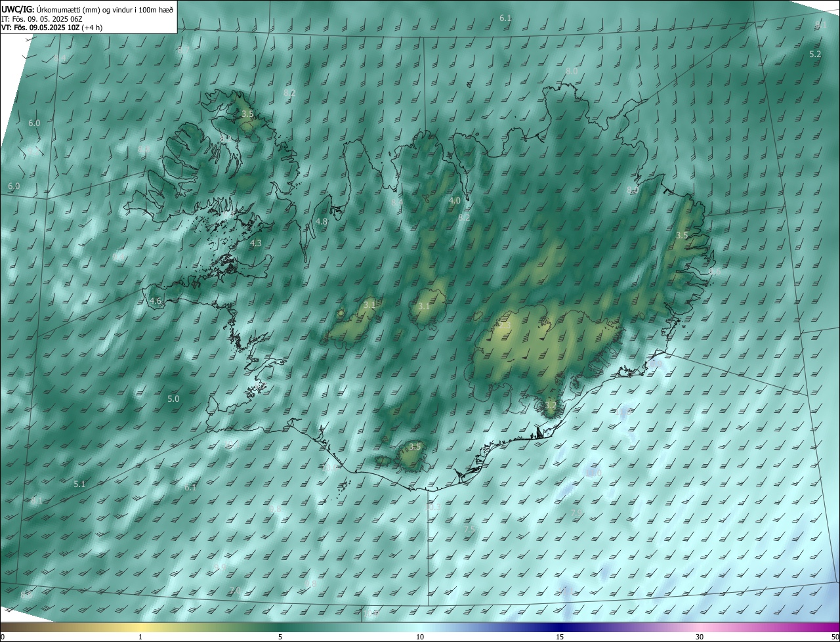
Task: Click the colour scale tick labelled "0"
Action: pos(2,637)
